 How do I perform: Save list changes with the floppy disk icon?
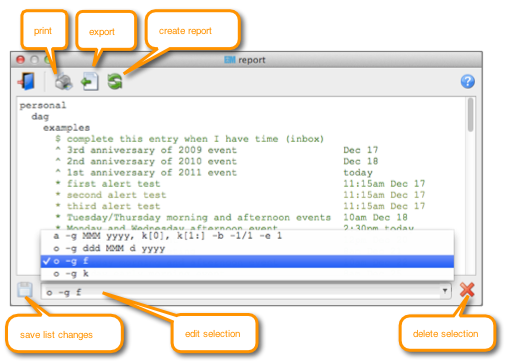(x=25, y=290)
